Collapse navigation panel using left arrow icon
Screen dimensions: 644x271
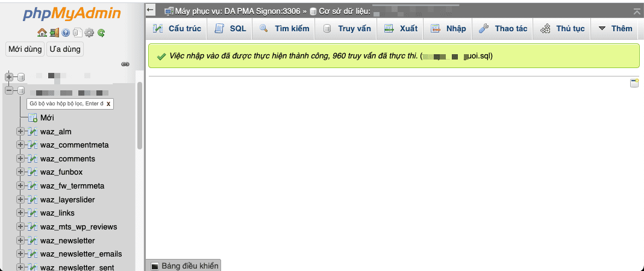151,10
